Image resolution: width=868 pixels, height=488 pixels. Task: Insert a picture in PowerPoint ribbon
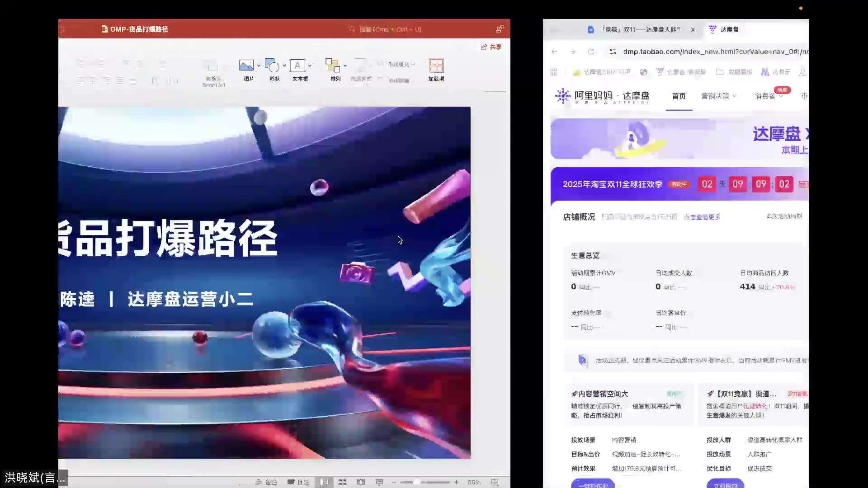[x=248, y=70]
